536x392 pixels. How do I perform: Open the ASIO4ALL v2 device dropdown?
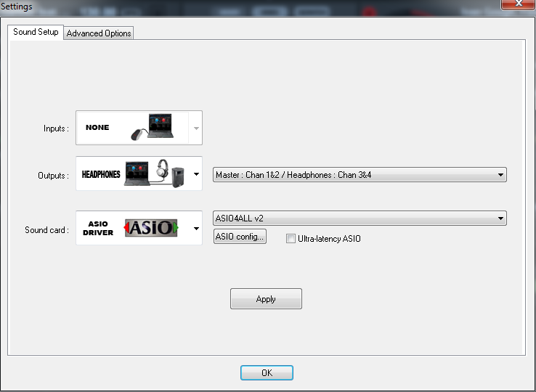360,218
